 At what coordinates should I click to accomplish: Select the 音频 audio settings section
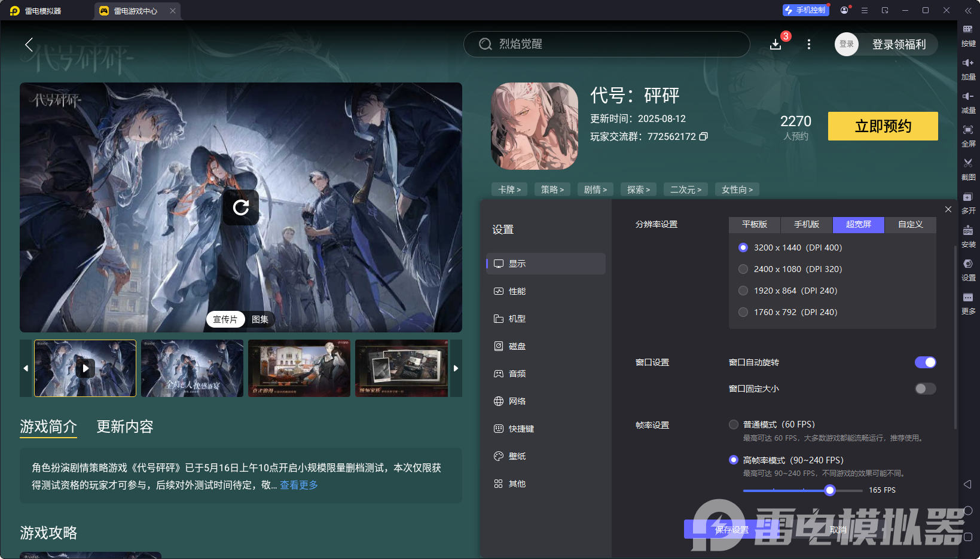(x=517, y=373)
